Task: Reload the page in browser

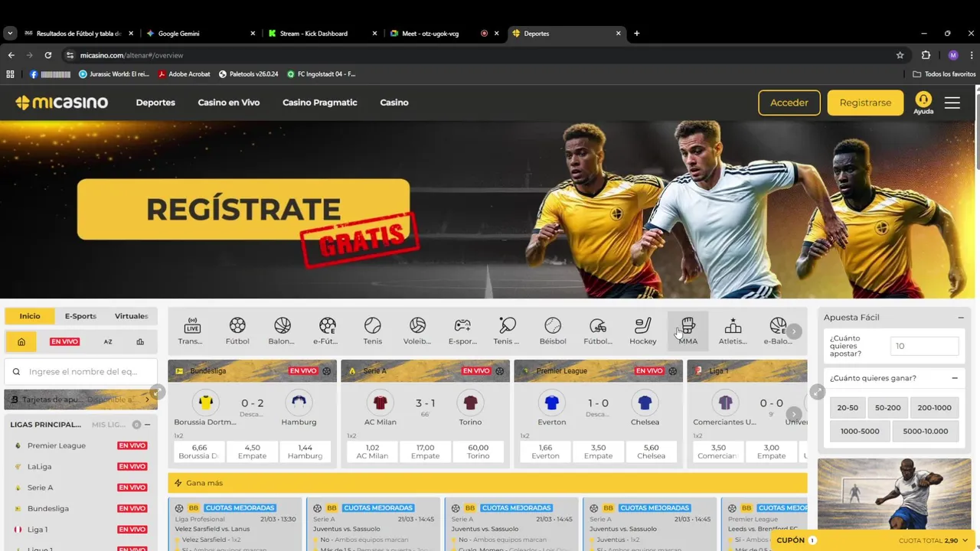Action: [48, 55]
